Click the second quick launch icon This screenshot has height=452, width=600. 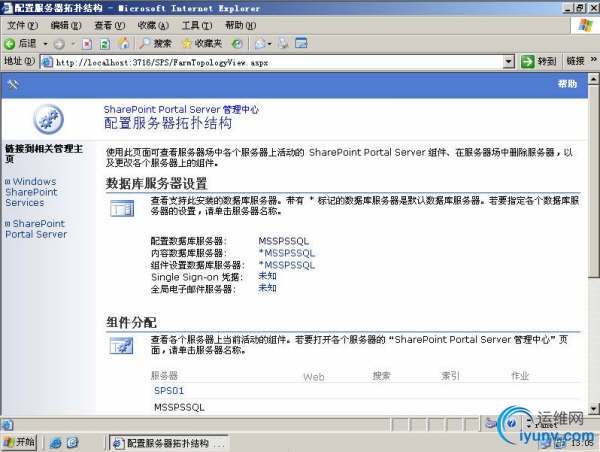[72, 443]
